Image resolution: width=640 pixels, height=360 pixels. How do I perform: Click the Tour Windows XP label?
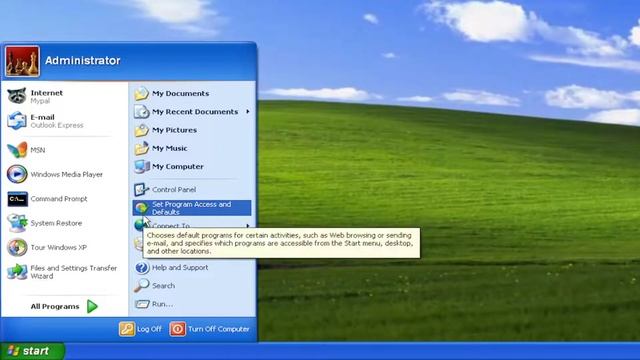click(x=58, y=247)
